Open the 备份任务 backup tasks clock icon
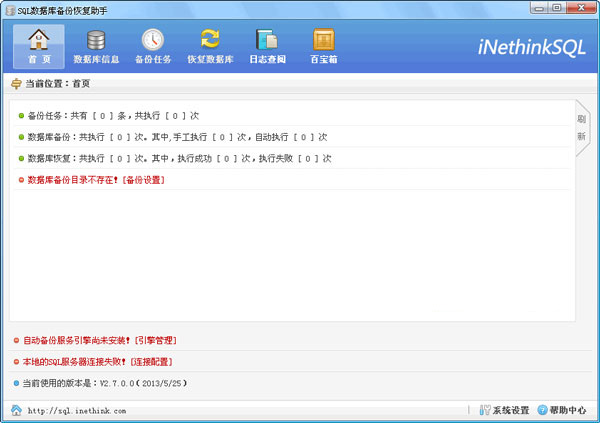 click(x=153, y=45)
